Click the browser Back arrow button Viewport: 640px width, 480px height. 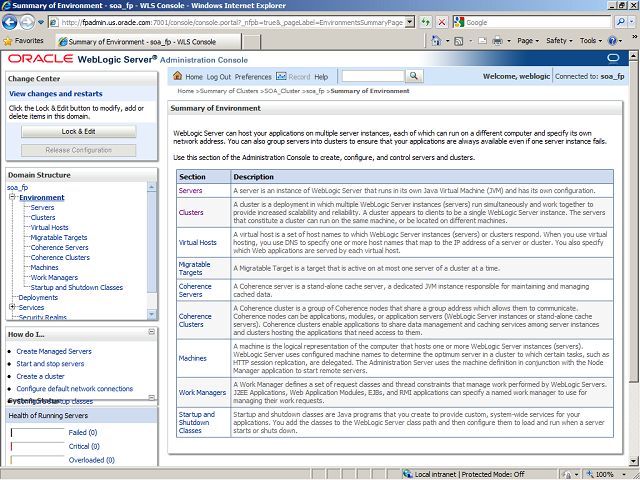(x=13, y=22)
